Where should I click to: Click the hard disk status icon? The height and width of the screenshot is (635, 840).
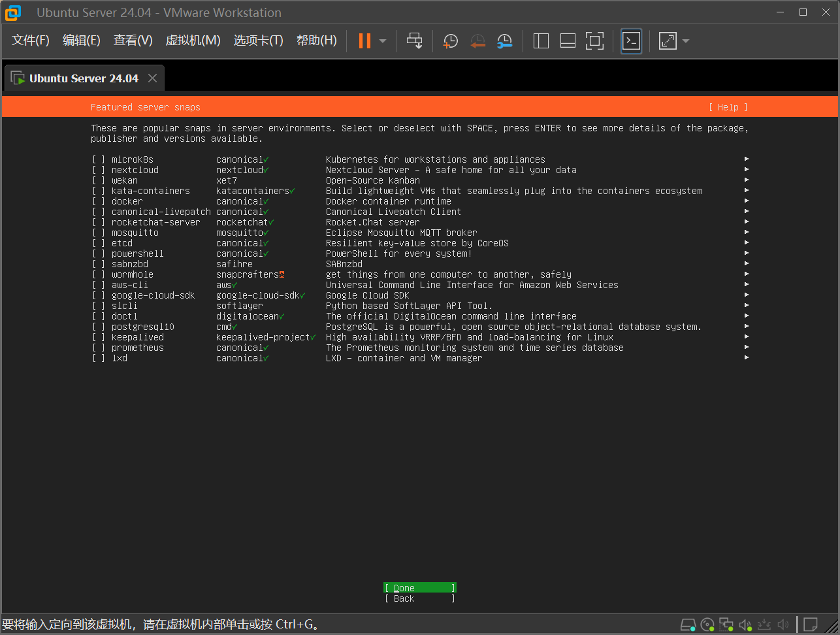(x=688, y=625)
